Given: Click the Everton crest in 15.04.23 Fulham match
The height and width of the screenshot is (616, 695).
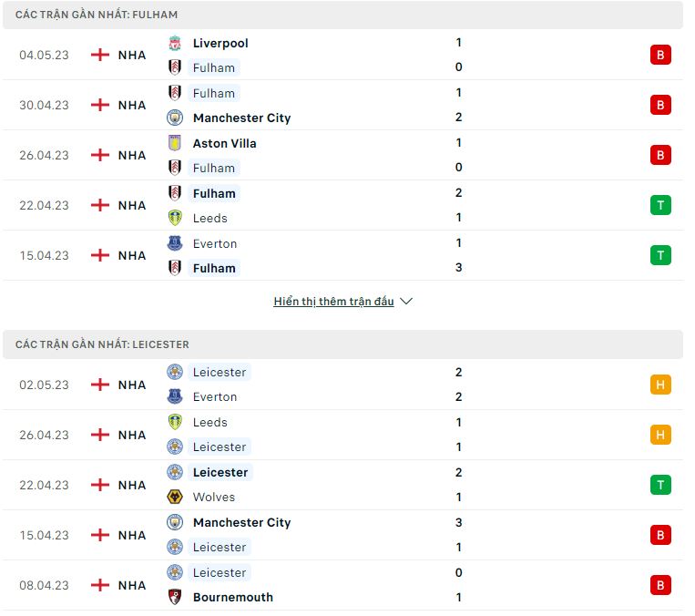Looking at the screenshot, I should pyautogui.click(x=175, y=243).
